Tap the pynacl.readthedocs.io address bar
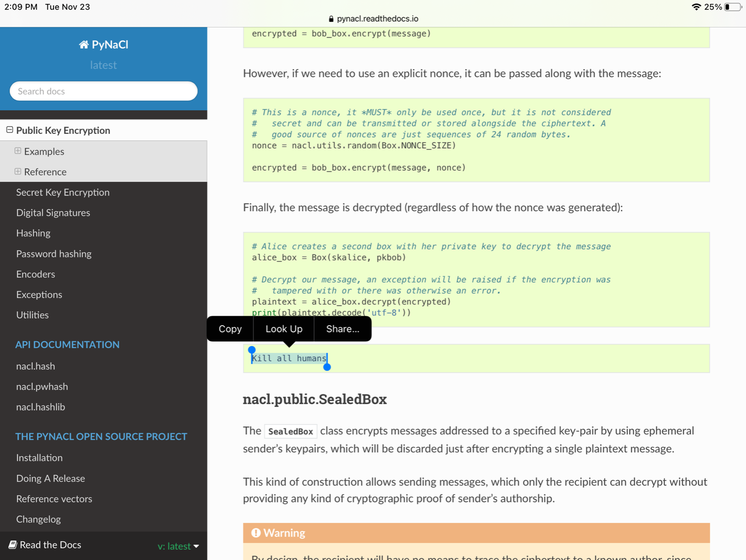 (x=377, y=19)
